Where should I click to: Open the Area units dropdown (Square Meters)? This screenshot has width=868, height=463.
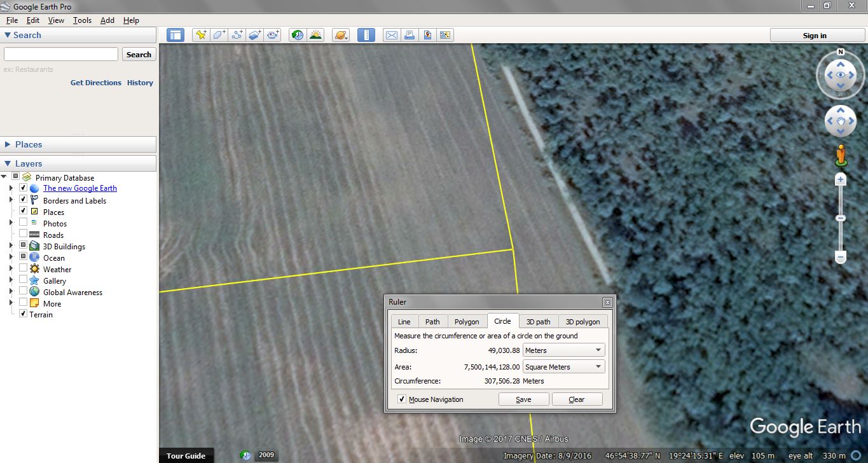click(x=563, y=367)
